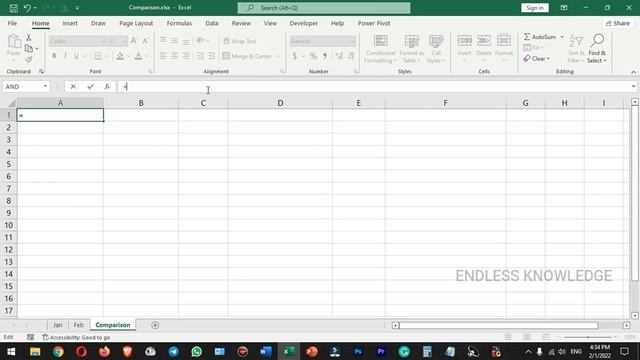The height and width of the screenshot is (360, 640).
Task: Click Conditional Formatting icon
Action: pos(380,41)
